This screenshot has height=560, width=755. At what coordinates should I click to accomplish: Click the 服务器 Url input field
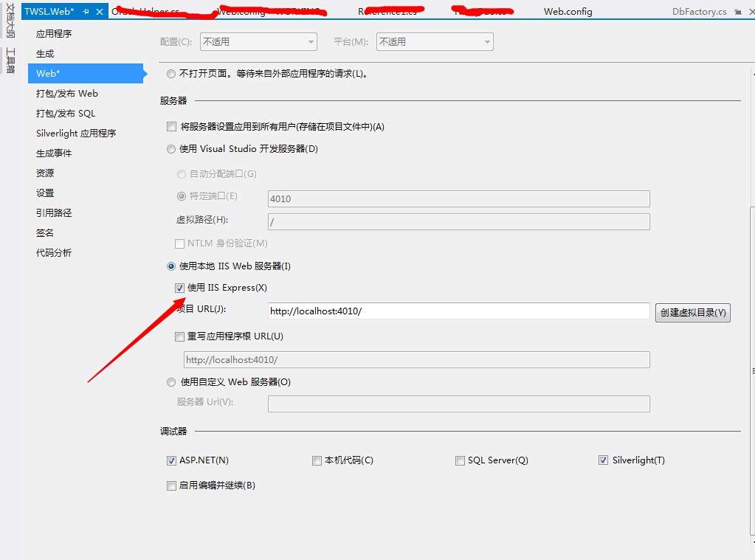click(458, 404)
